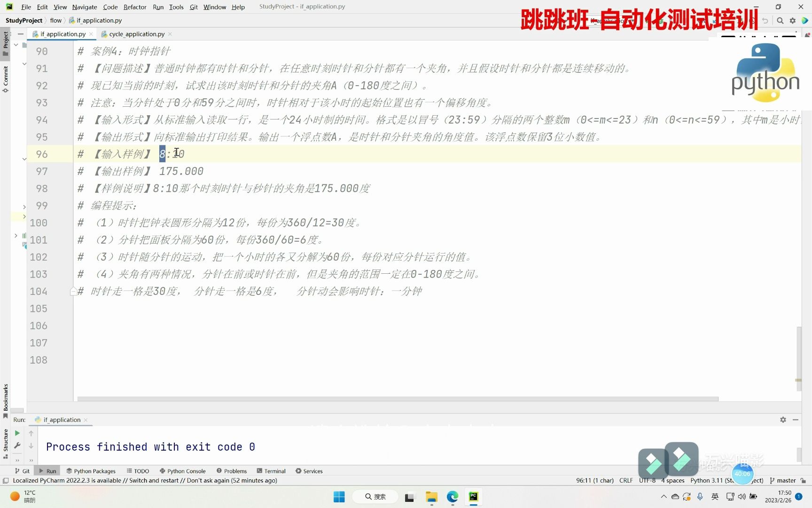Close the cycle_application.py editor tab
This screenshot has width=812, height=508.
(x=170, y=34)
